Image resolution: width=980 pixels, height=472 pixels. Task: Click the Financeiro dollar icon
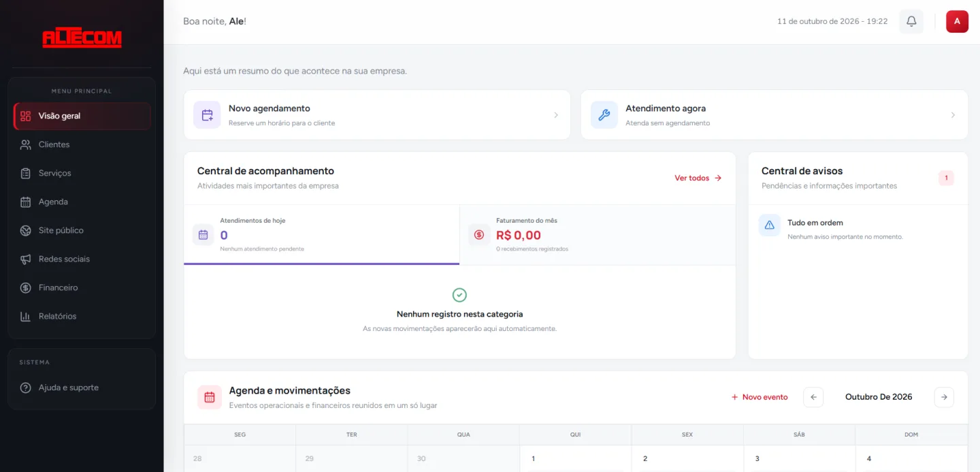click(x=26, y=287)
